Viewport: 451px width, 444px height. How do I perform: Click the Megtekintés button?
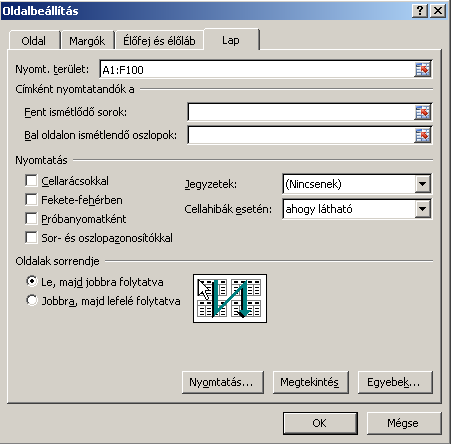[310, 382]
